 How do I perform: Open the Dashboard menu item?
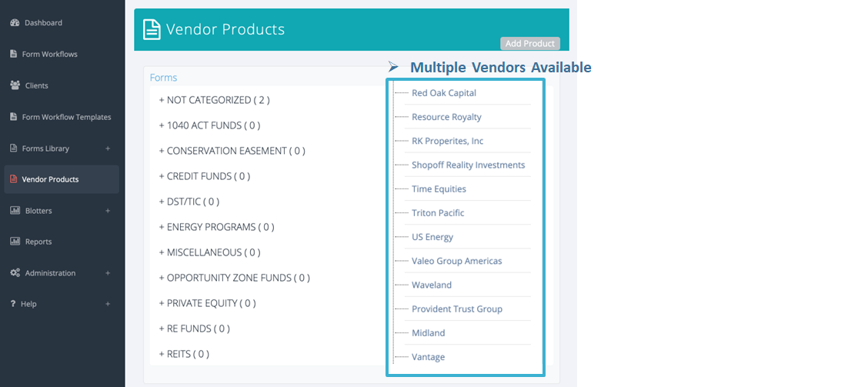pos(43,23)
